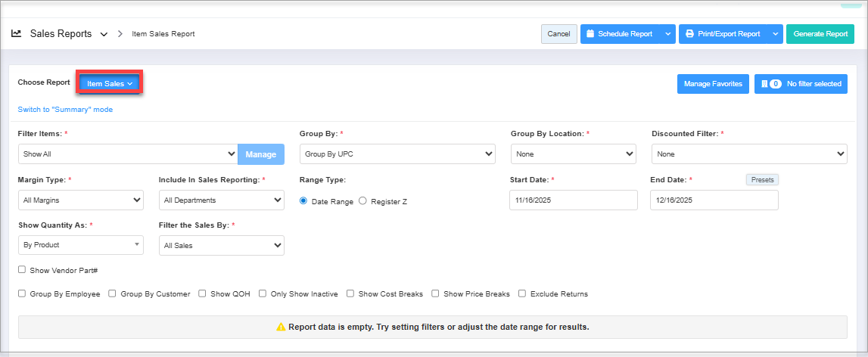Viewport: 868px width, 357px height.
Task: Open Manage Favorites
Action: (713, 84)
